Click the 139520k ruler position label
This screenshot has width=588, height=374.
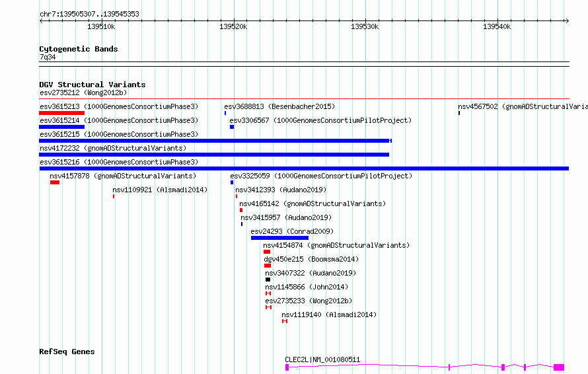tap(233, 26)
